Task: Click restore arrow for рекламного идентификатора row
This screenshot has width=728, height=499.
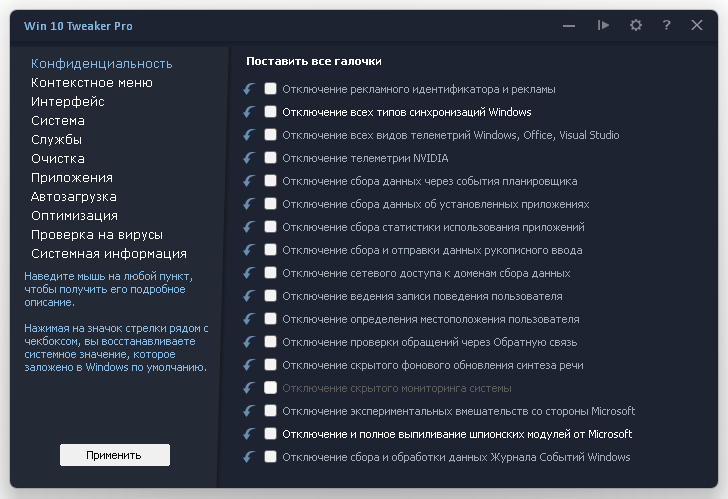Action: click(249, 89)
